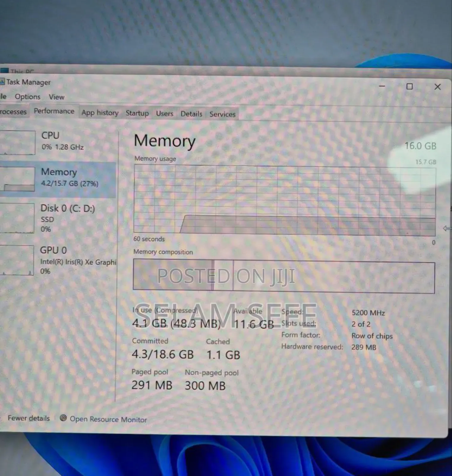The image size is (452, 476).
Task: Open the File menu
Action: pyautogui.click(x=3, y=96)
